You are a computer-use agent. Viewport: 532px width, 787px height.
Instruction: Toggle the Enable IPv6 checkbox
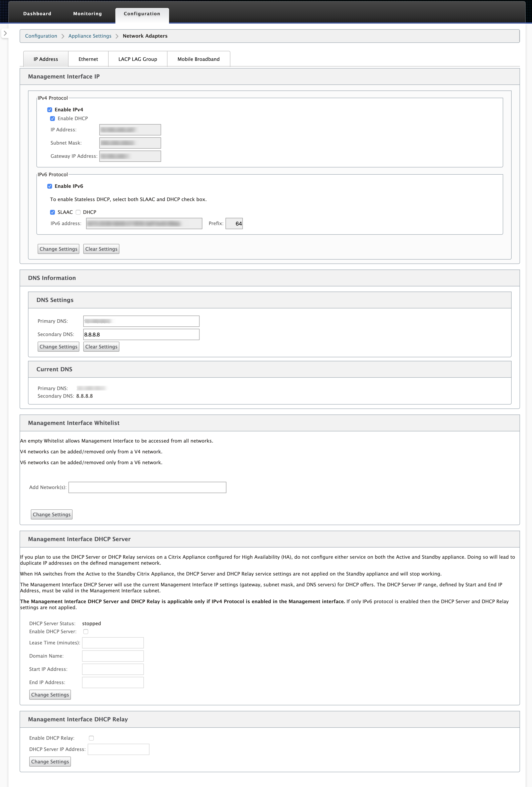click(50, 186)
